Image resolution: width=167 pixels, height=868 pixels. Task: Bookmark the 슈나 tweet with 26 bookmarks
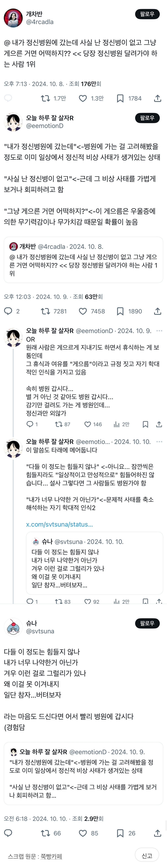click(120, 833)
